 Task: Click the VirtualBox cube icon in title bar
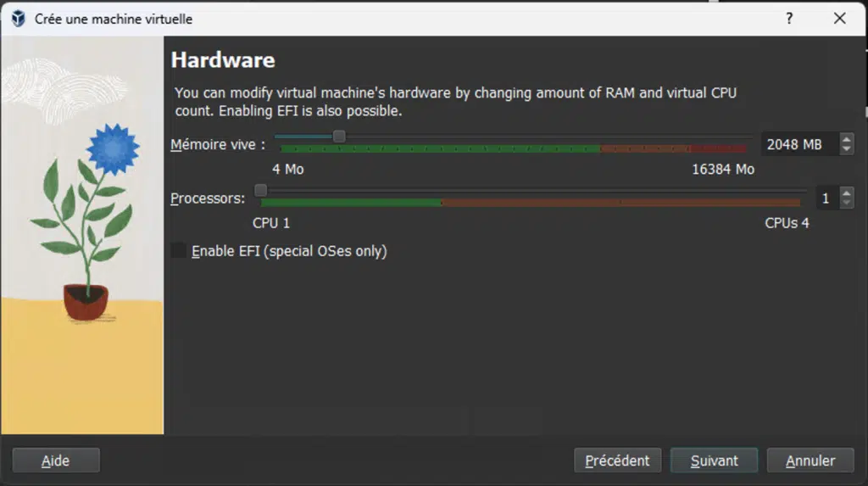click(19, 19)
